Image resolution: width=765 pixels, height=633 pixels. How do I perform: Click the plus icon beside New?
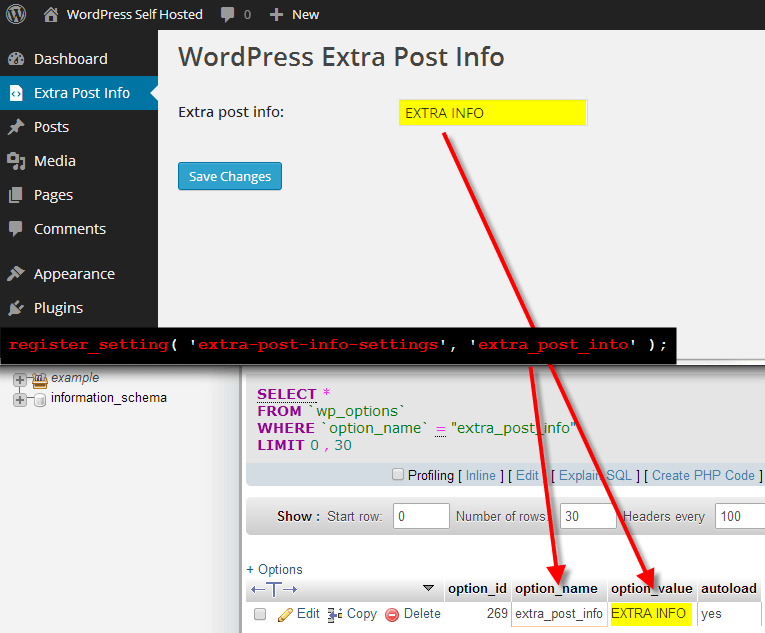tap(276, 15)
